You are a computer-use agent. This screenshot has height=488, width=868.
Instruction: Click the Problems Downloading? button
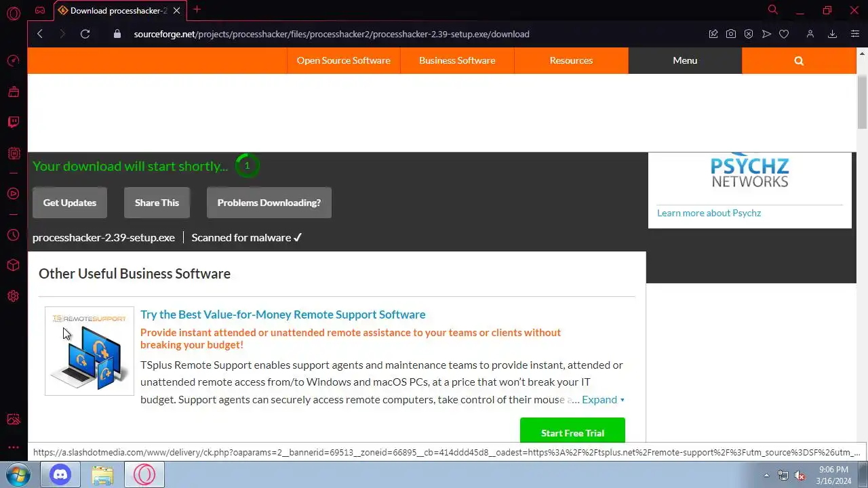[x=269, y=203]
